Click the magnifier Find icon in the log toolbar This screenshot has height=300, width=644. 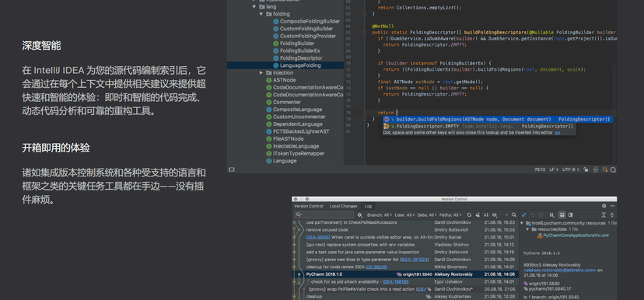pos(514,215)
